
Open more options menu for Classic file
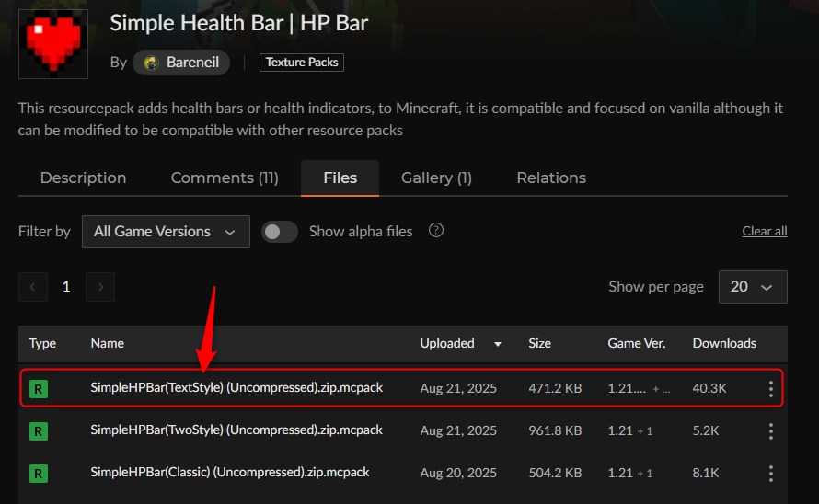[x=771, y=473]
